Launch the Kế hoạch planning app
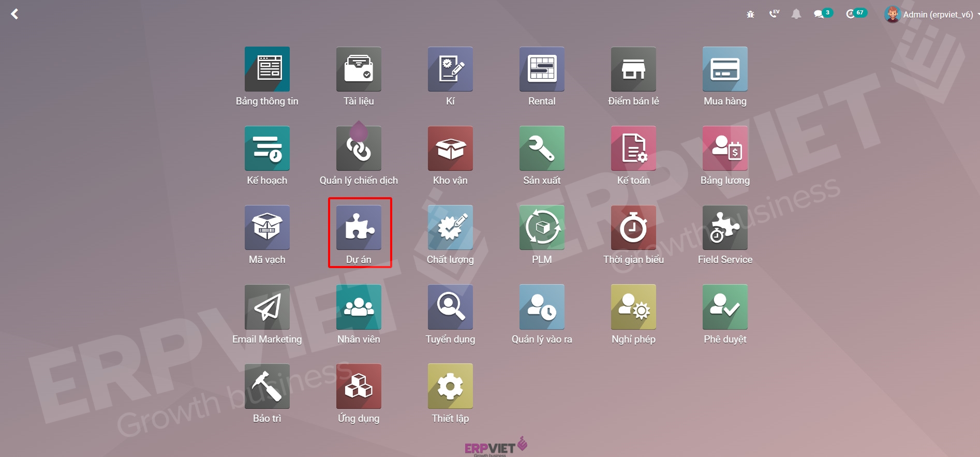The width and height of the screenshot is (980, 457). point(267,149)
